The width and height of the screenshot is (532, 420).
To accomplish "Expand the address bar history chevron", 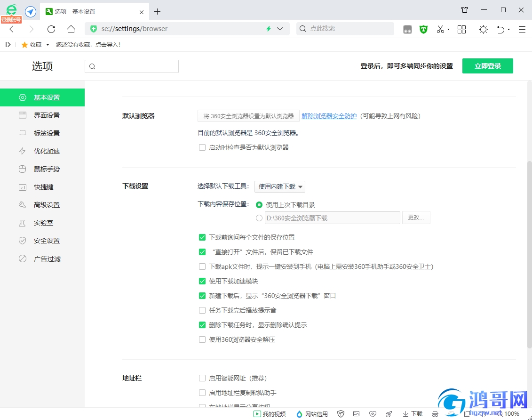I will pos(280,29).
